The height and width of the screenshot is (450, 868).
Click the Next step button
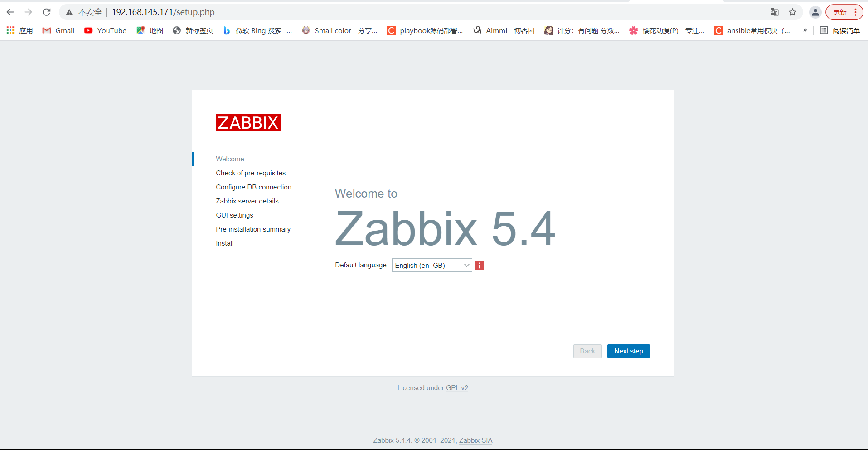coord(628,351)
